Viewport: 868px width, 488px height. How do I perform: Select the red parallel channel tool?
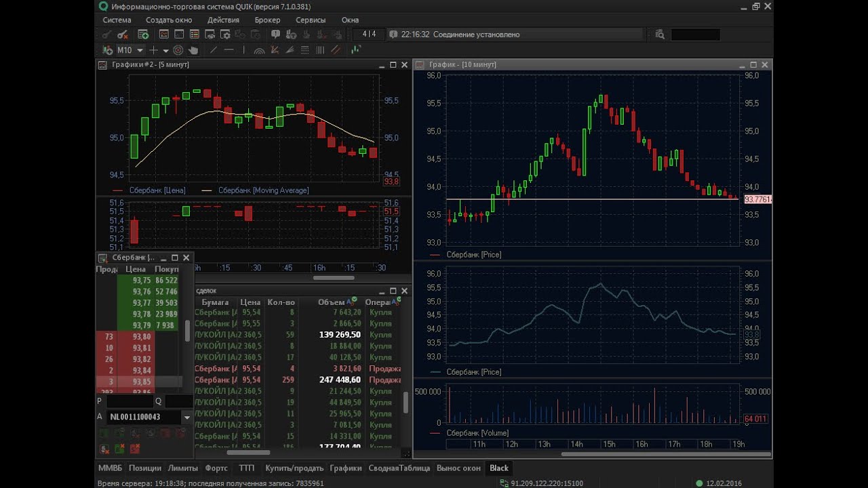pyautogui.click(x=335, y=50)
